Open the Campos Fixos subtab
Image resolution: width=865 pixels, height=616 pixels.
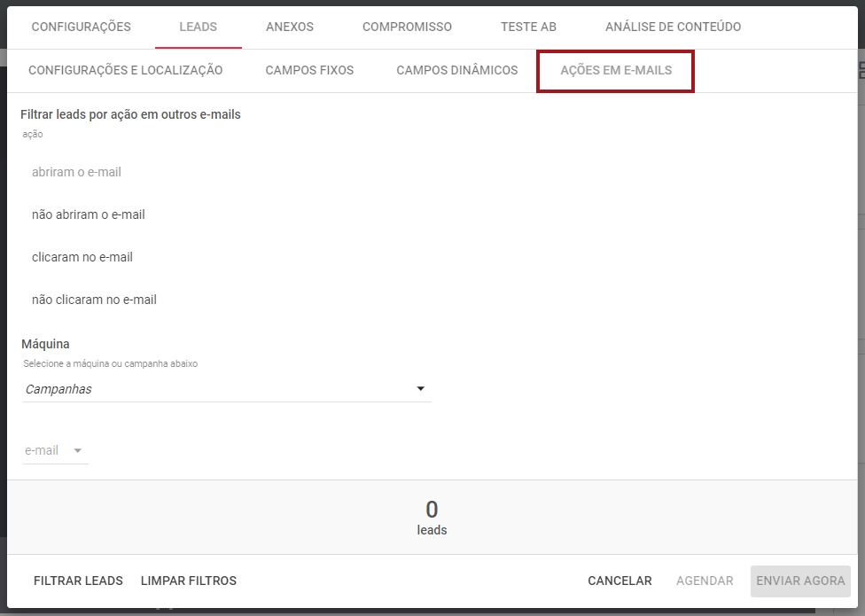pos(309,70)
